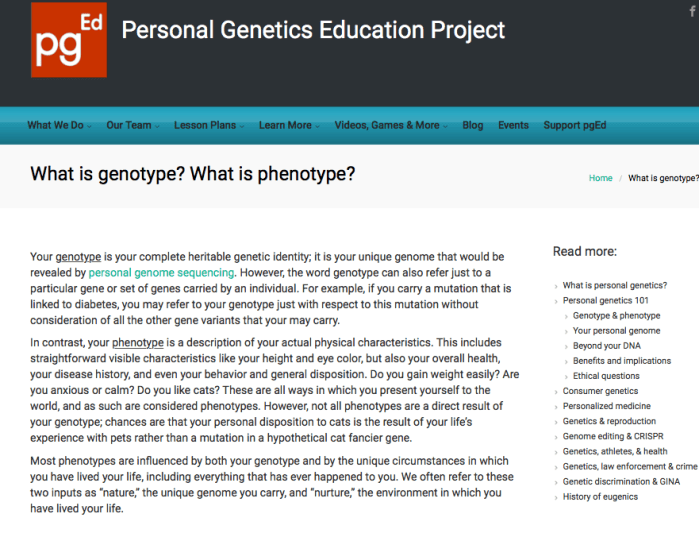The height and width of the screenshot is (537, 699).
Task: Open What is personal genetics? sidebar link
Action: (614, 285)
